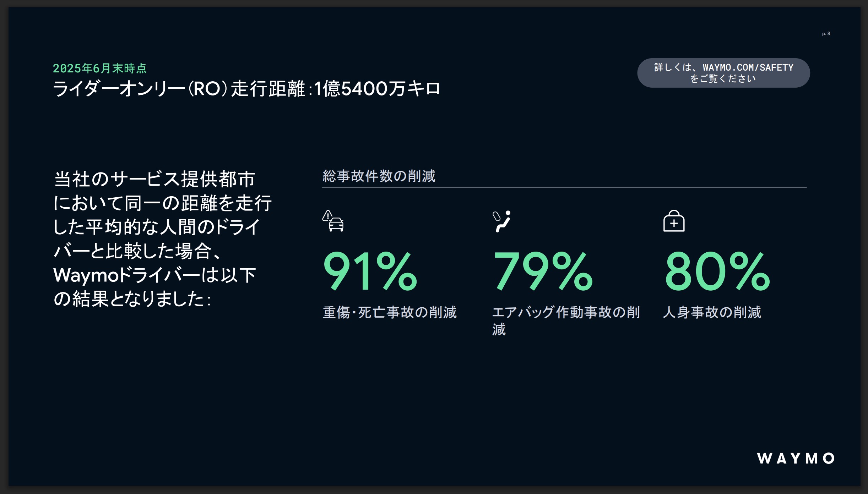Click the 79% statistic

pyautogui.click(x=543, y=271)
